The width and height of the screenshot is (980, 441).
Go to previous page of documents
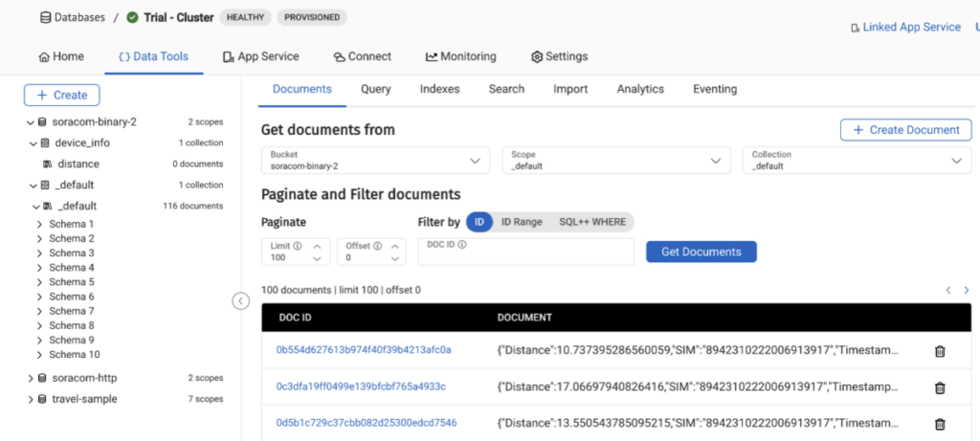[948, 290]
